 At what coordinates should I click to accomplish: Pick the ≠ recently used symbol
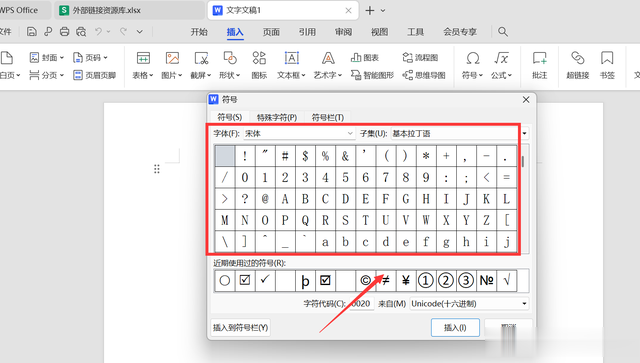[x=385, y=281]
